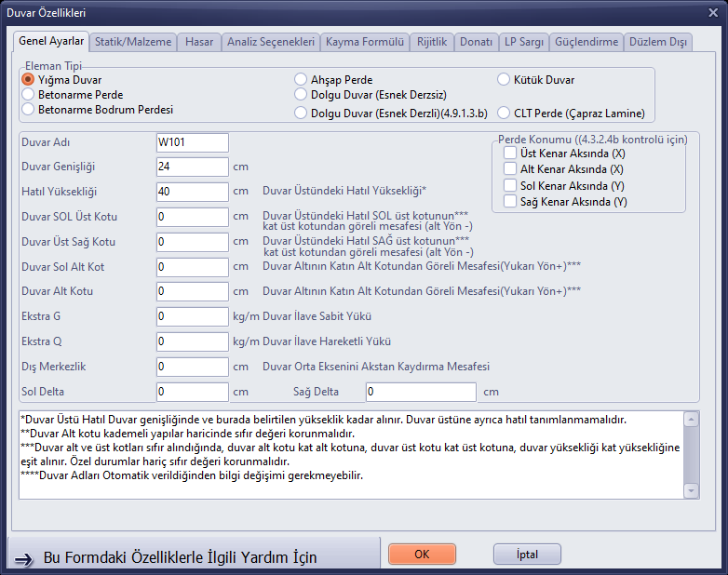Screen dimensions: 728x575
Task: Cancel with the İptal button
Action: [527, 555]
